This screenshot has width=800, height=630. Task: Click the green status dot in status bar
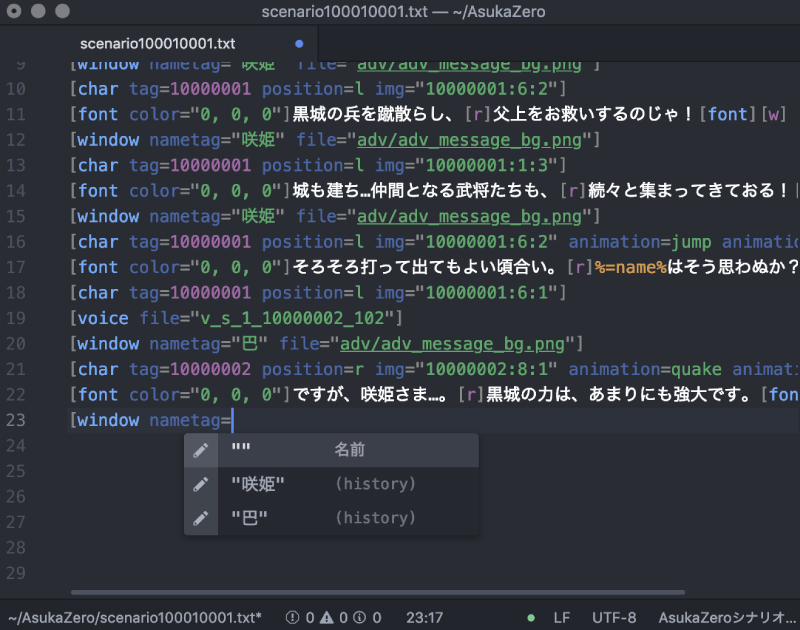(531, 618)
